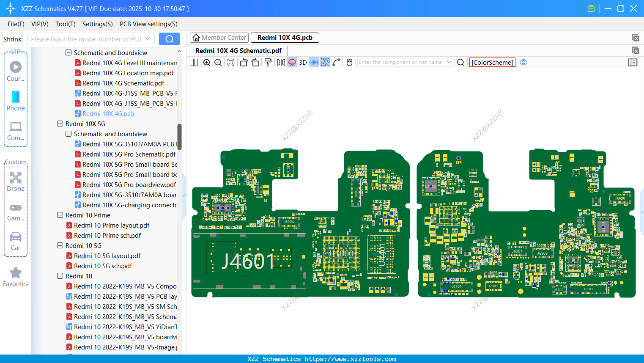Click the zoom out magnifier icon
Screen dimensions: 644x363
click(x=218, y=63)
